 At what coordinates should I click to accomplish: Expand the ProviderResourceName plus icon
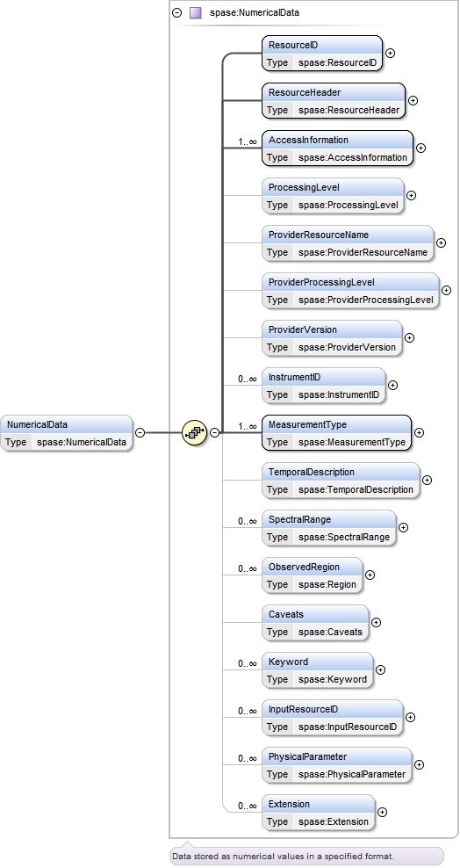click(442, 242)
